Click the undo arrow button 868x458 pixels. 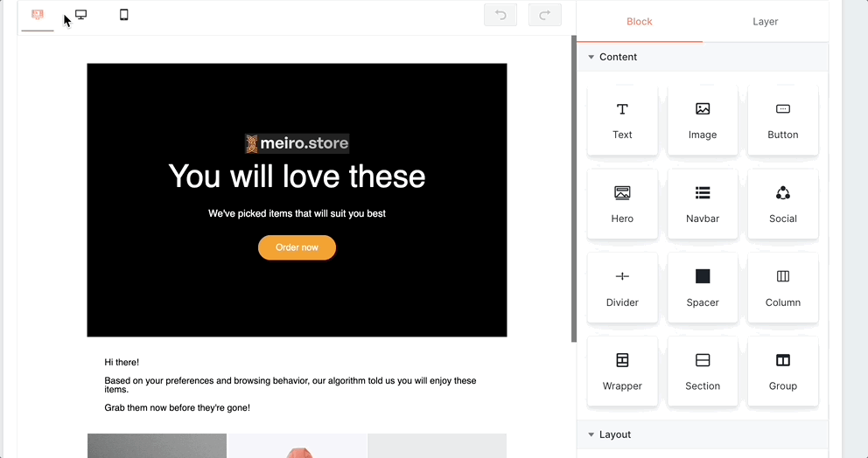[500, 15]
